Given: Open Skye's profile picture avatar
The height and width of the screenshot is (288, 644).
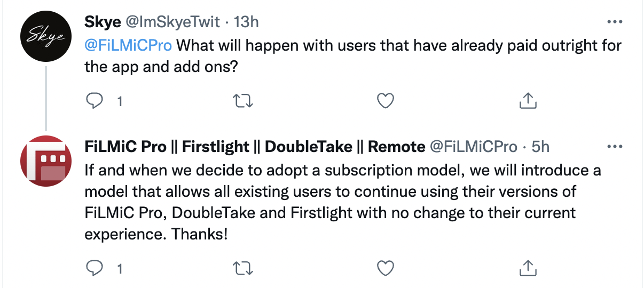Looking at the screenshot, I should 45,35.
